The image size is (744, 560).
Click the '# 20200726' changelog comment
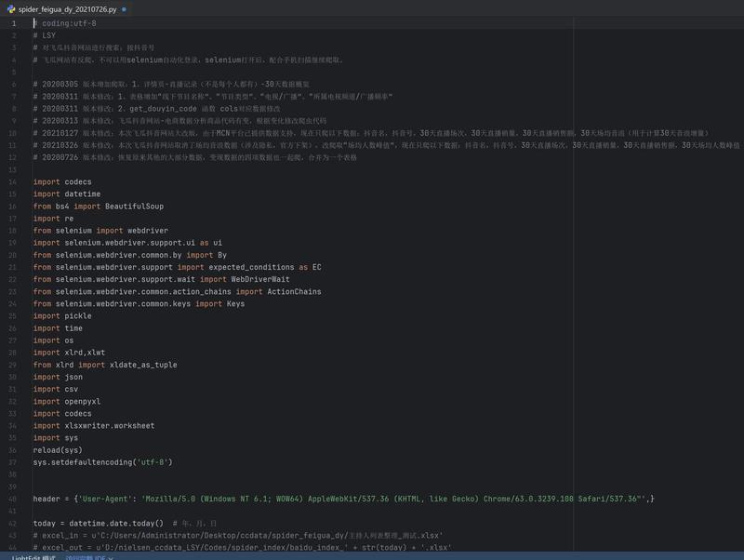pyautogui.click(x=195, y=157)
